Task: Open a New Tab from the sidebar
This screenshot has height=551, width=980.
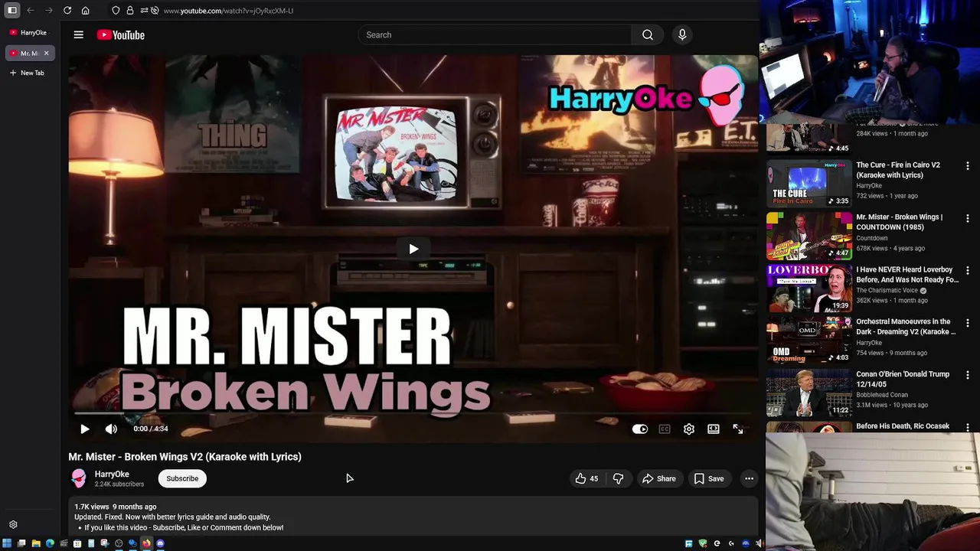Action: click(x=27, y=73)
